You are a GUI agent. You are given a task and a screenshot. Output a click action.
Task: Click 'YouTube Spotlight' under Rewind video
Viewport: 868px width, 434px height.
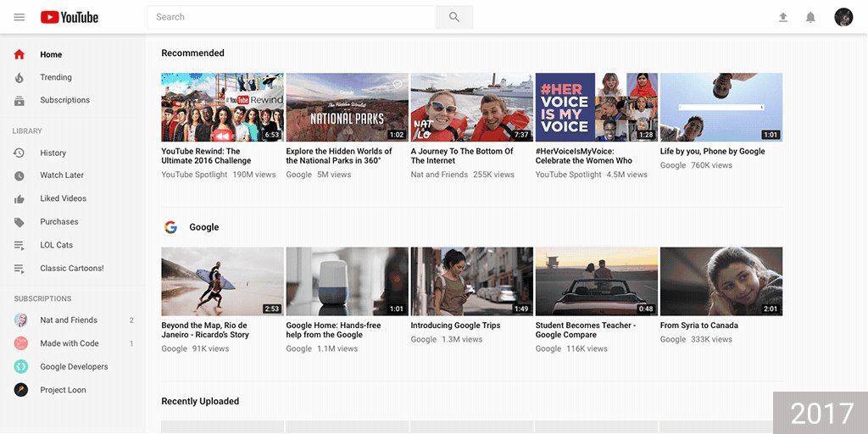[x=194, y=175]
